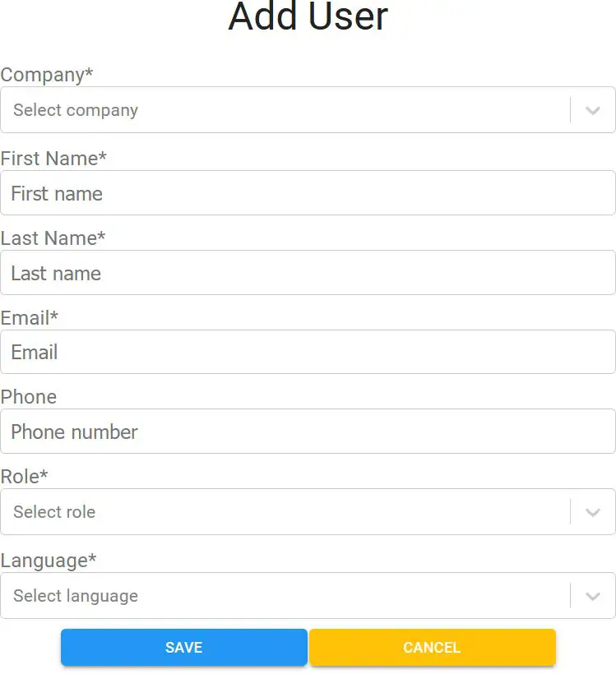Screen dimensions: 616x674
Task: Click the Role dropdown chevron arrow
Action: coord(593,512)
